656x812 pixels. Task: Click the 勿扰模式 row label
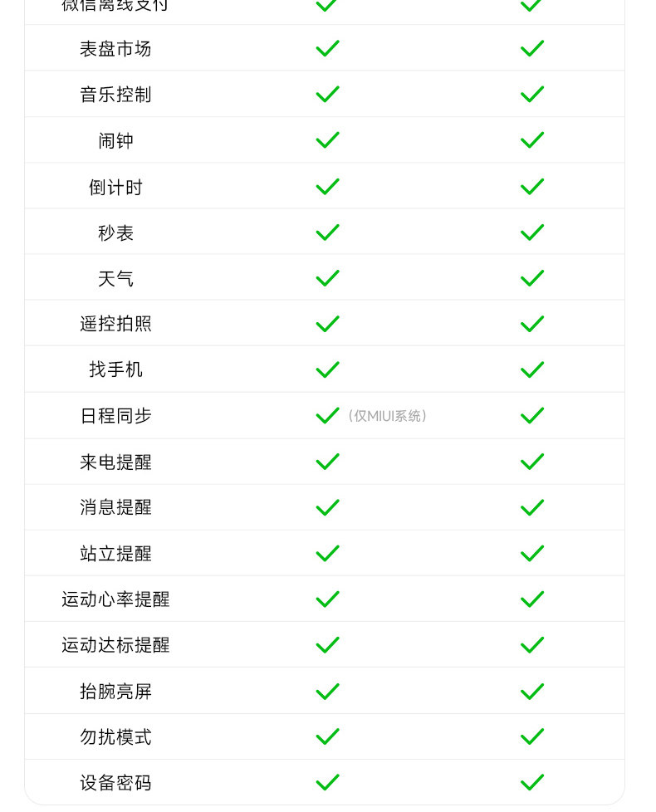point(115,737)
